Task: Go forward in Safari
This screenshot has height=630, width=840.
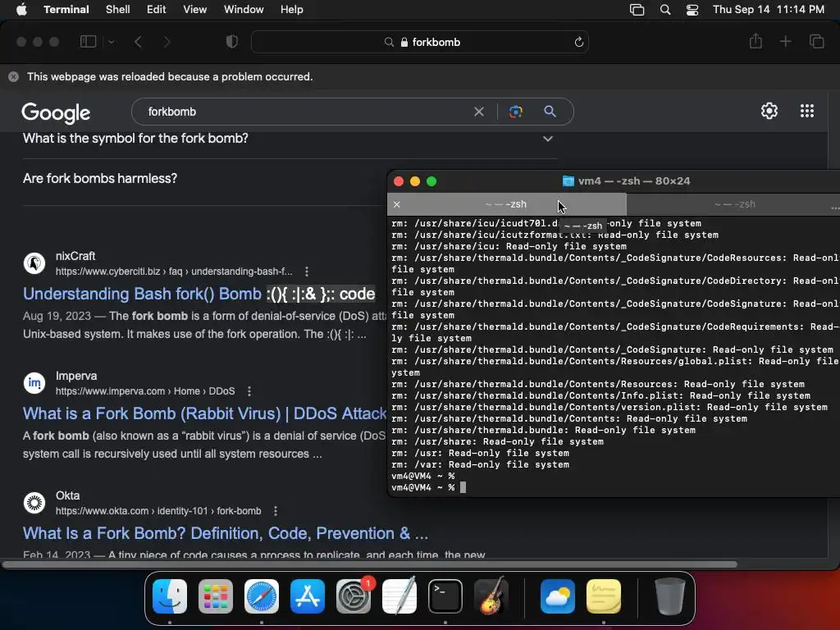Action: pyautogui.click(x=167, y=42)
